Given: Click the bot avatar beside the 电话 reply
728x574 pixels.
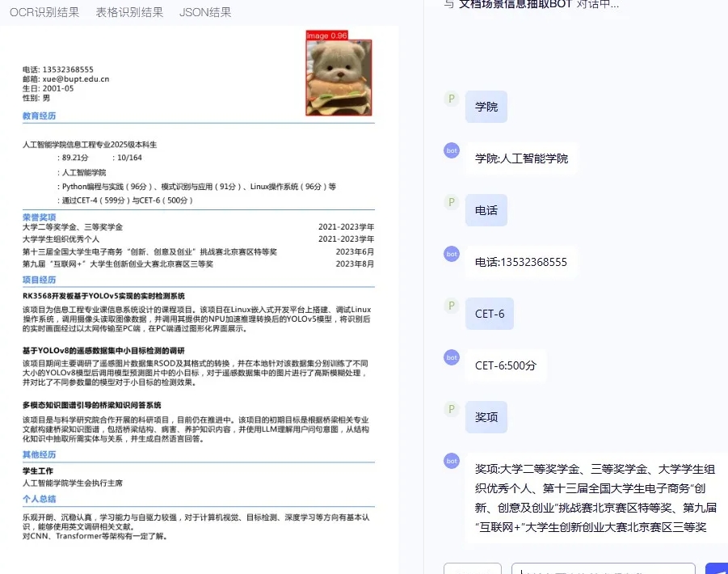Looking at the screenshot, I should [451, 254].
